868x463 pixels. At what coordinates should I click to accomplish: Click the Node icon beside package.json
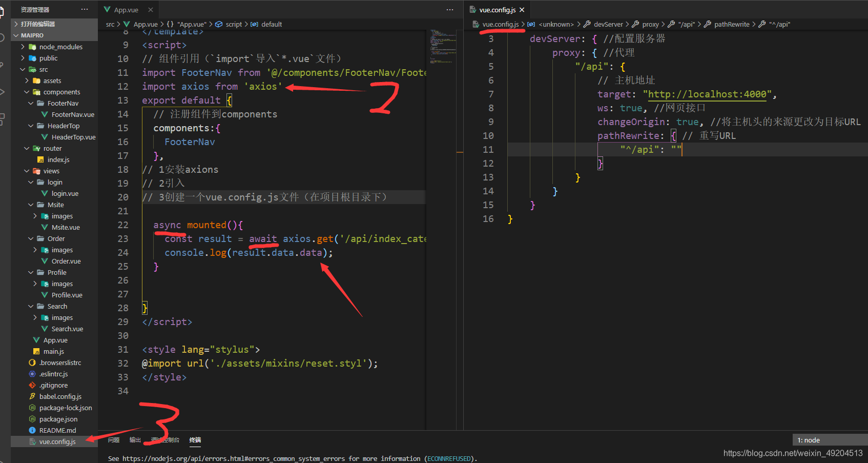pyautogui.click(x=32, y=419)
